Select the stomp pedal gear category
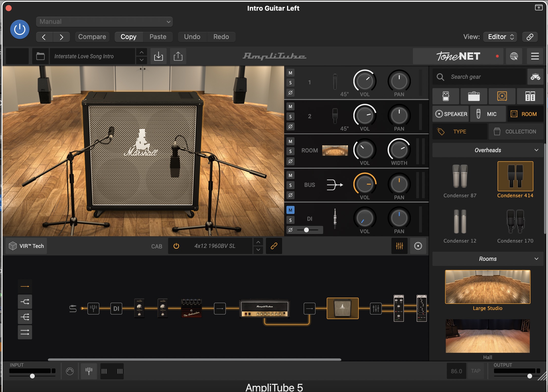This screenshot has width=548, height=392. [446, 96]
